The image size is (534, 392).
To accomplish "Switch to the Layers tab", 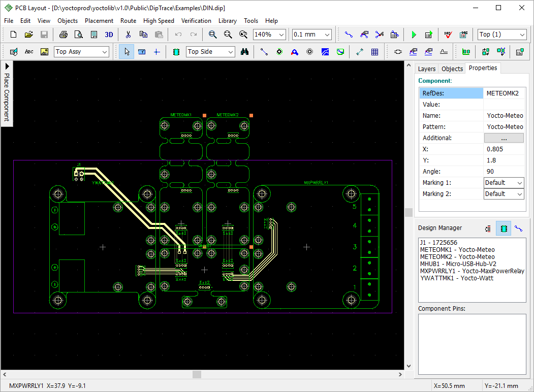I will click(426, 69).
